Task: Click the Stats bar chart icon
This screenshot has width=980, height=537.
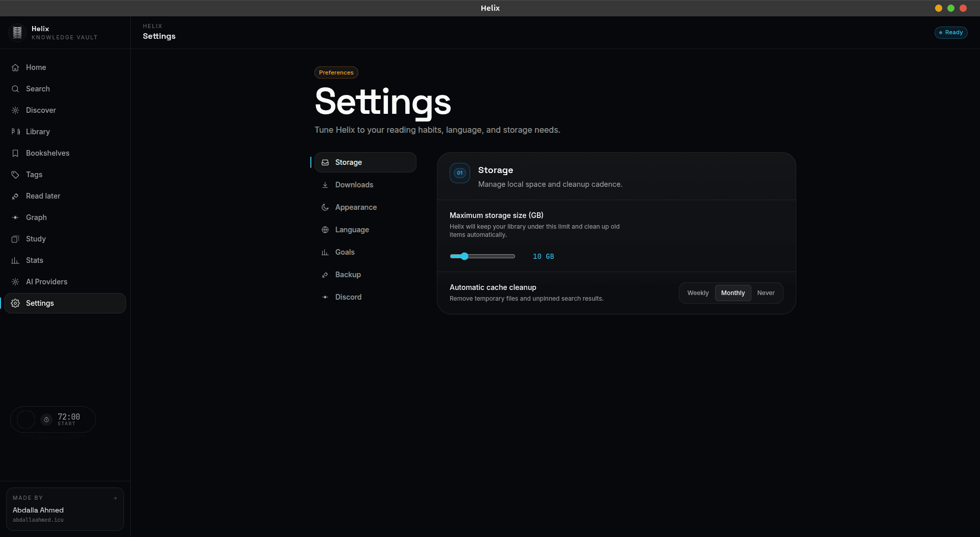Action: tap(15, 260)
